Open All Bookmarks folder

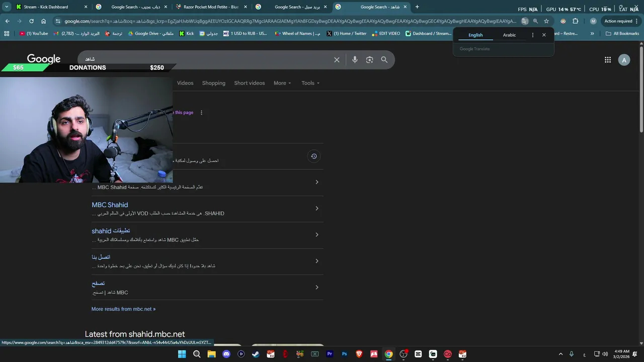[x=622, y=34]
